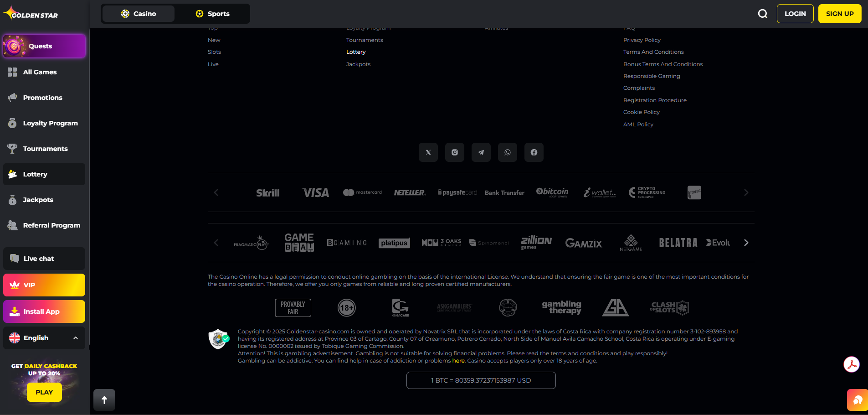The width and height of the screenshot is (868, 415).
Task: Show previous game providers with left arrow
Action: pyautogui.click(x=216, y=243)
